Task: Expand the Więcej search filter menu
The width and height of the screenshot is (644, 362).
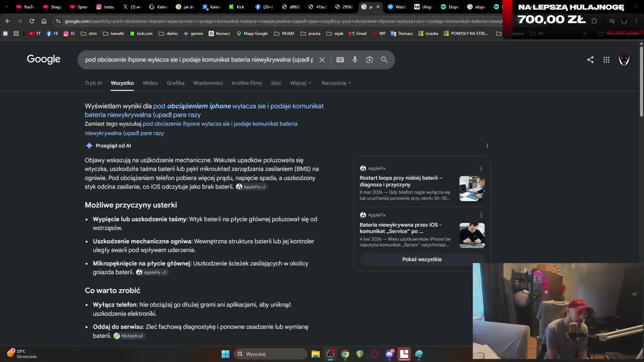Action: [301, 83]
